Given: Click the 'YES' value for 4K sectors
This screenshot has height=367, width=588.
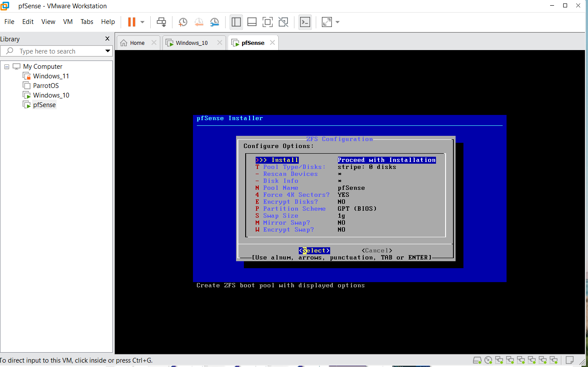Looking at the screenshot, I should coord(344,195).
